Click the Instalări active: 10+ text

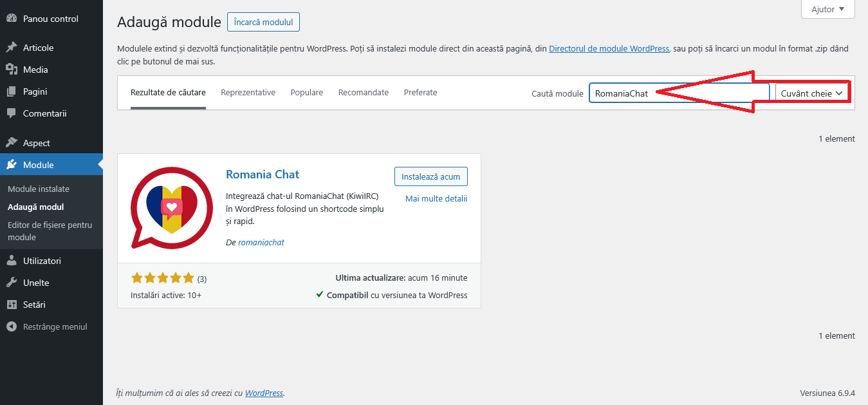click(x=166, y=296)
